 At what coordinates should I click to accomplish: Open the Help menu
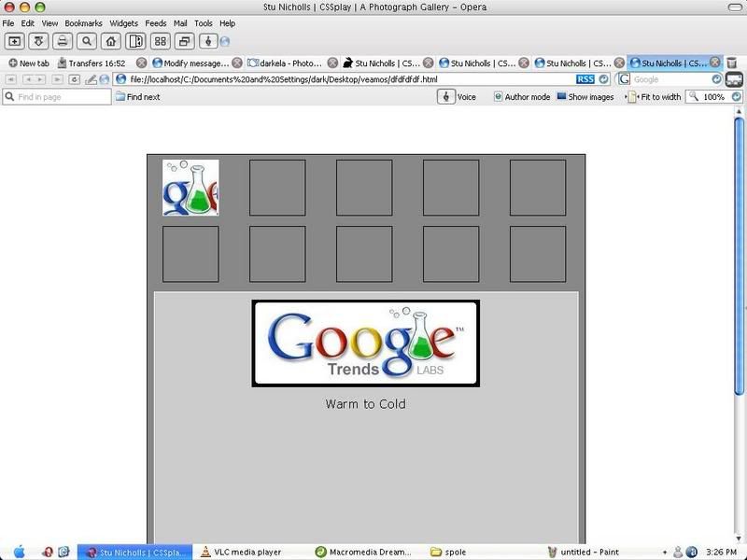(x=227, y=23)
